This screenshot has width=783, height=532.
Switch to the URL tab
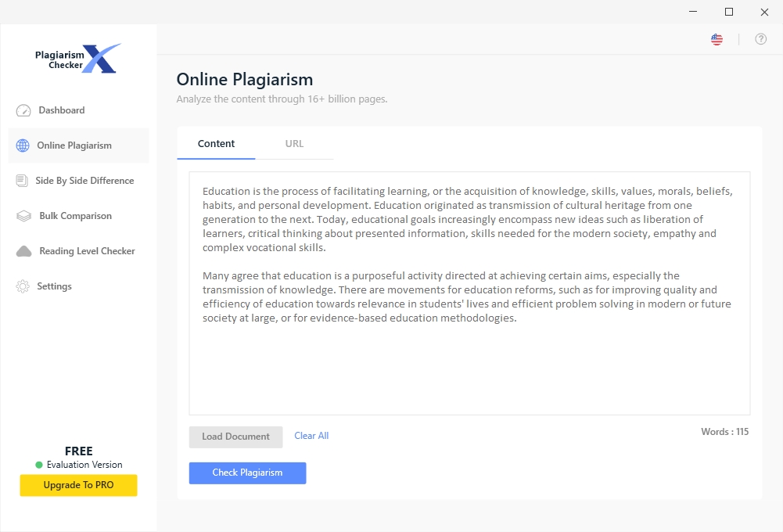pos(294,143)
